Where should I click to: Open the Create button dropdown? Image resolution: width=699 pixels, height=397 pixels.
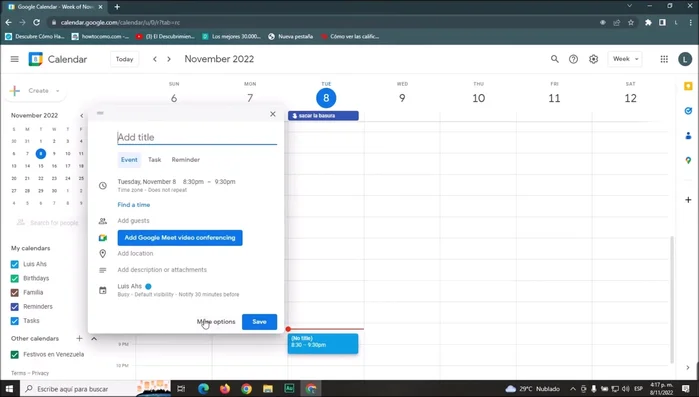pos(58,91)
